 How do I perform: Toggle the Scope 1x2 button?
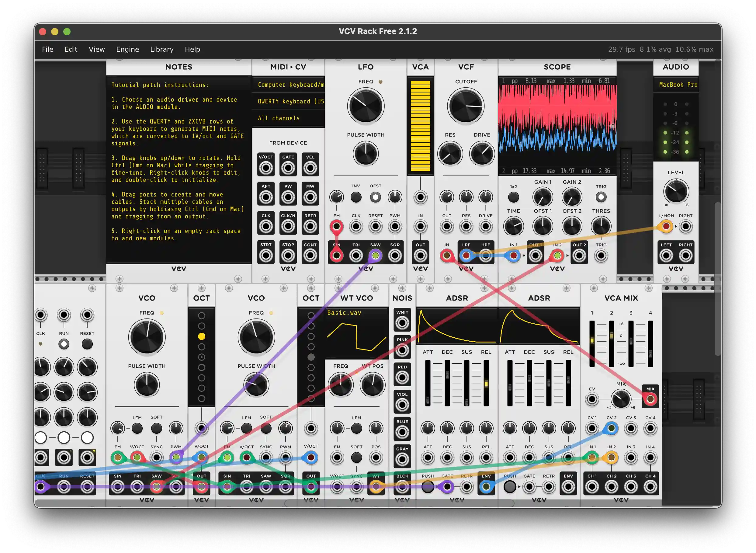pos(513,197)
